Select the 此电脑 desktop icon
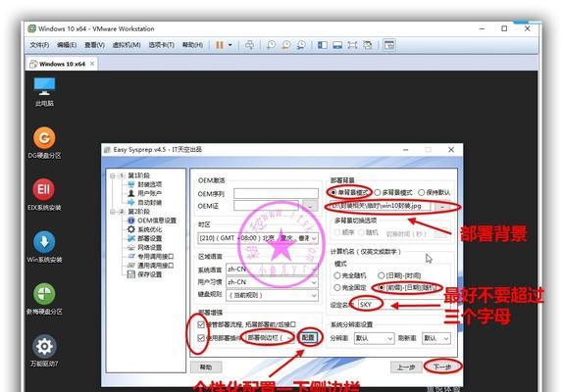Screen dimensions: 563x392 coord(44,92)
